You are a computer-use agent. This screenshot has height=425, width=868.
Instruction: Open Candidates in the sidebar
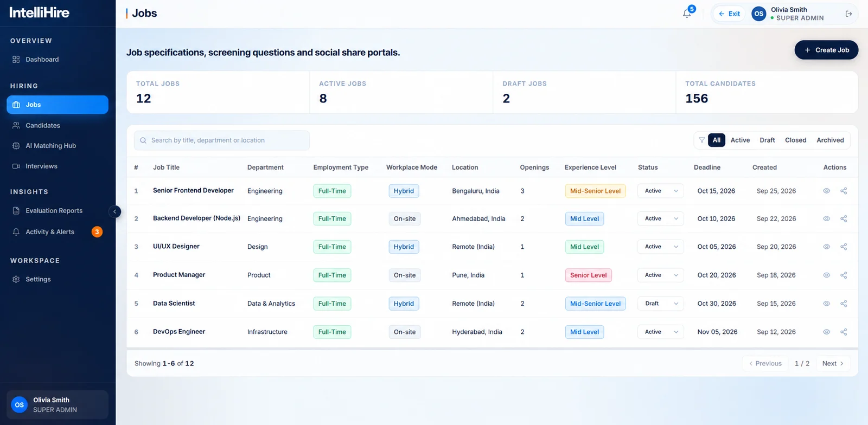(58, 126)
